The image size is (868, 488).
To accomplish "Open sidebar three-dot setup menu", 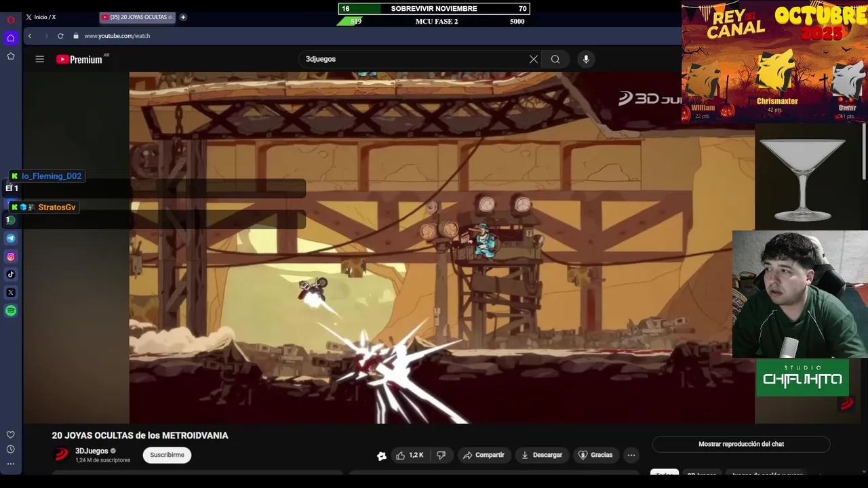I will (10, 464).
